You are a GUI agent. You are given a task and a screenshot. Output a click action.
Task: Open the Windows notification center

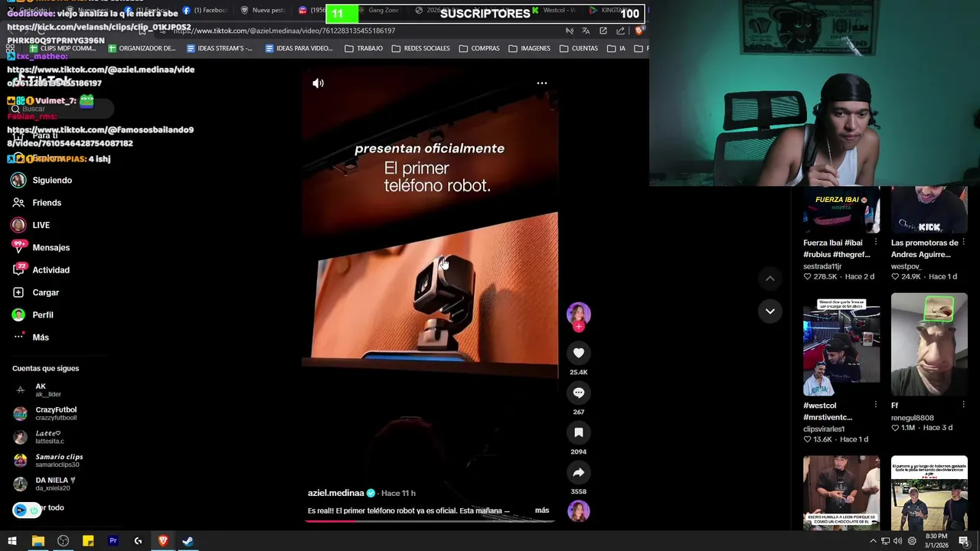[x=964, y=541]
